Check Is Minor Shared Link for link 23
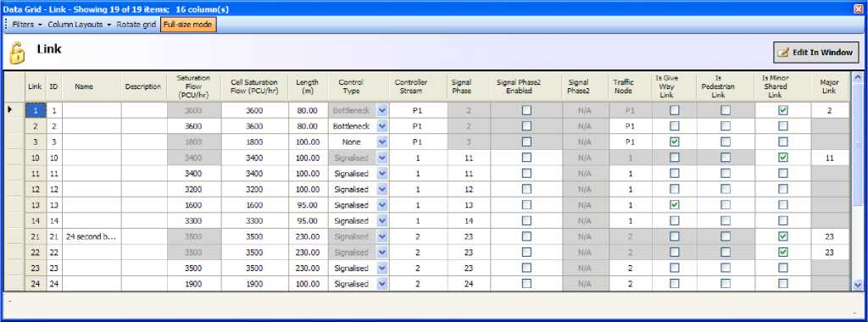868x322 pixels. coord(782,269)
